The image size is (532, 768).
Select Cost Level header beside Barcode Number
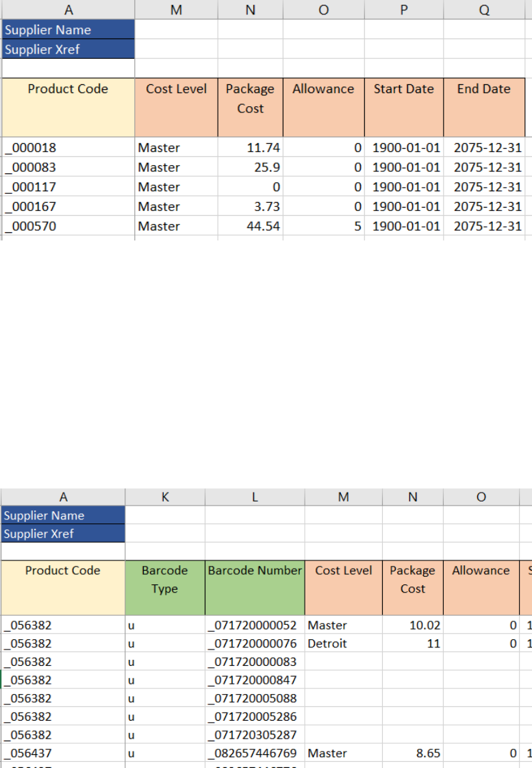coord(344,588)
